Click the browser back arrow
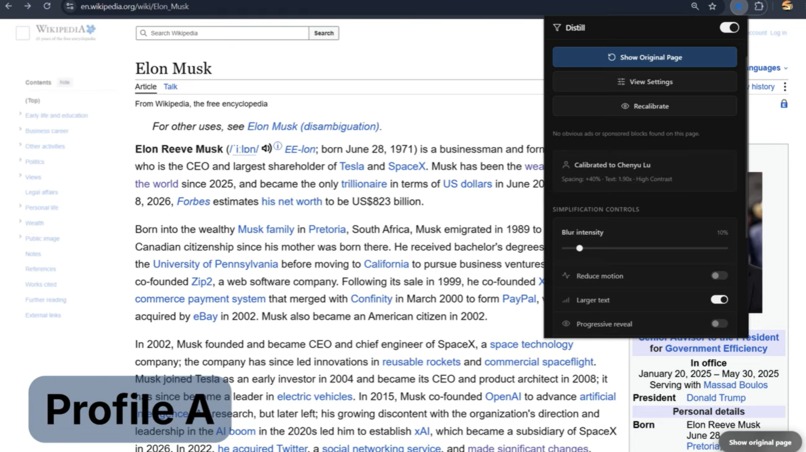806x452 pixels. [8, 6]
